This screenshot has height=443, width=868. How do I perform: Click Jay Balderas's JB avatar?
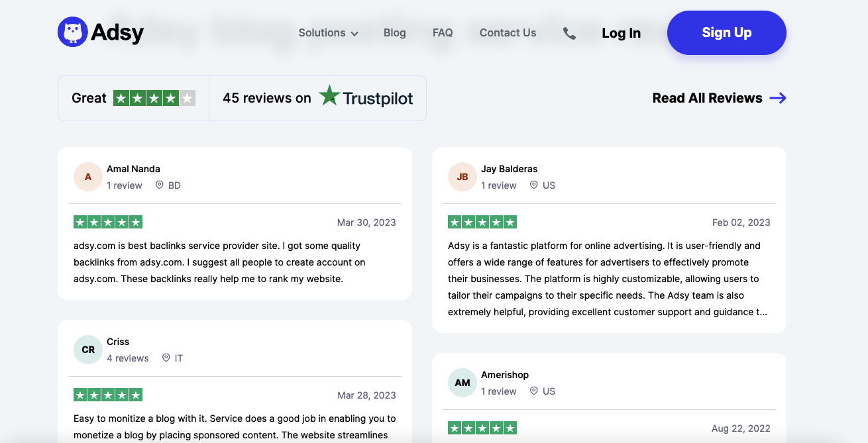(x=462, y=177)
